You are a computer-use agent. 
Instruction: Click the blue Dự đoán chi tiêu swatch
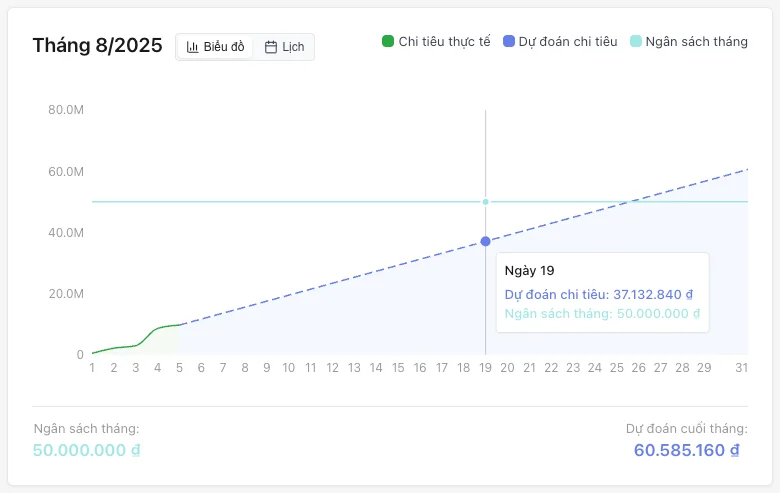click(x=509, y=42)
